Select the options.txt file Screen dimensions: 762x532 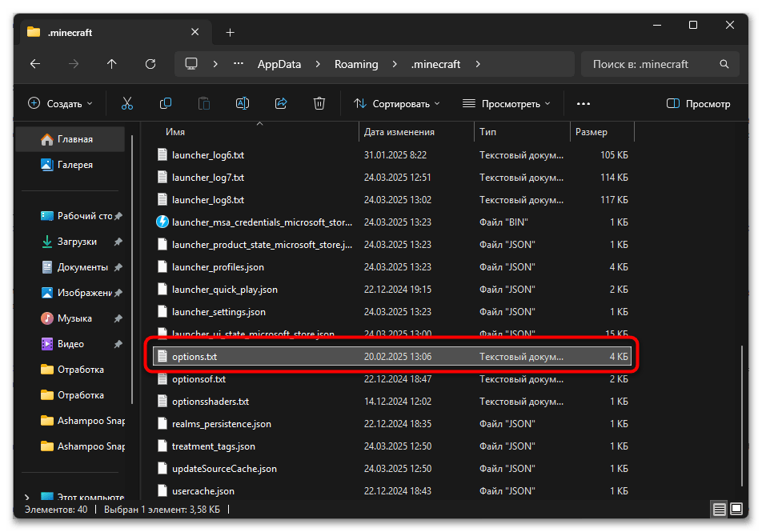click(392, 357)
